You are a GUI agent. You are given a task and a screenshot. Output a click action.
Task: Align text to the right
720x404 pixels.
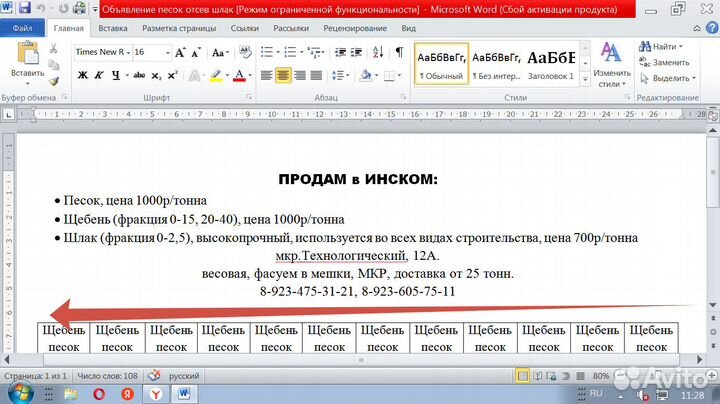[x=300, y=75]
